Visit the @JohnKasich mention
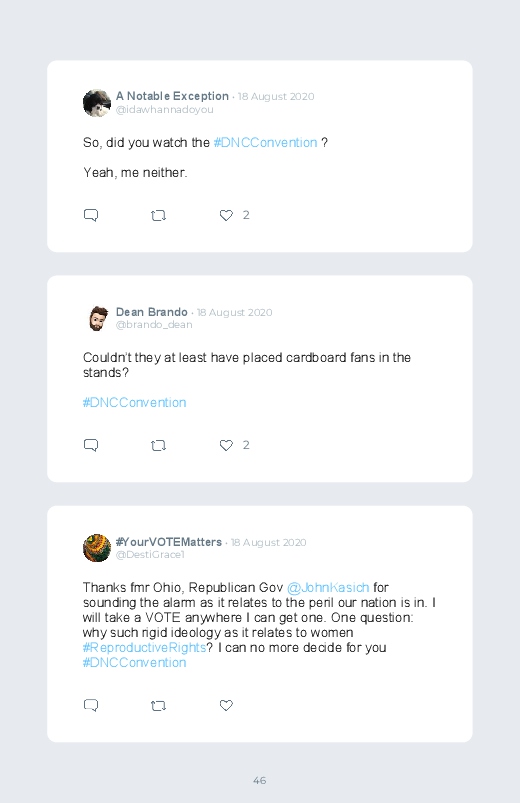The image size is (520, 803). pyautogui.click(x=328, y=587)
